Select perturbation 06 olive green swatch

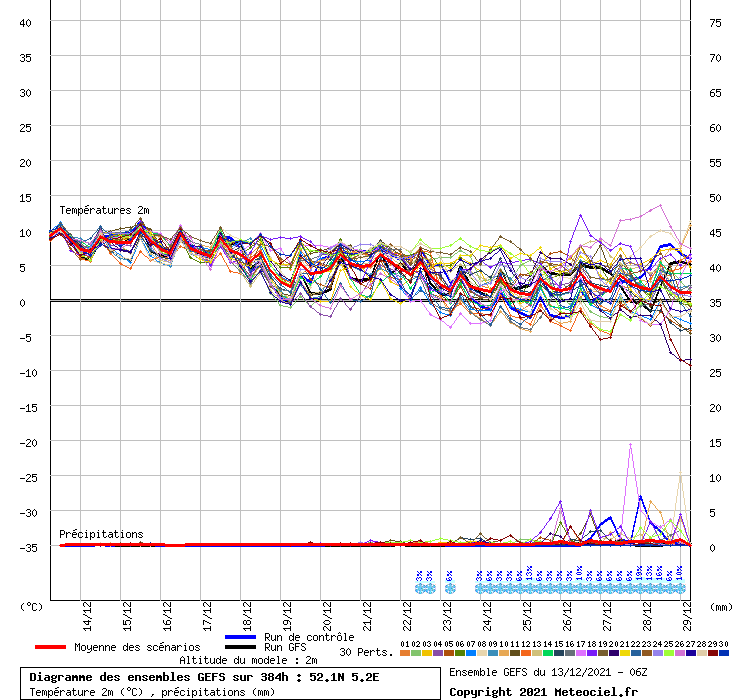tap(460, 653)
